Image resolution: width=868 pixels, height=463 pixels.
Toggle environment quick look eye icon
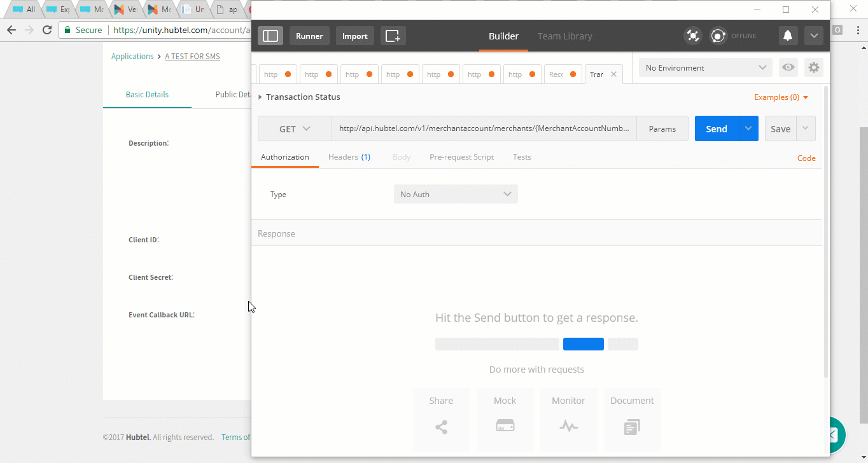coord(788,67)
